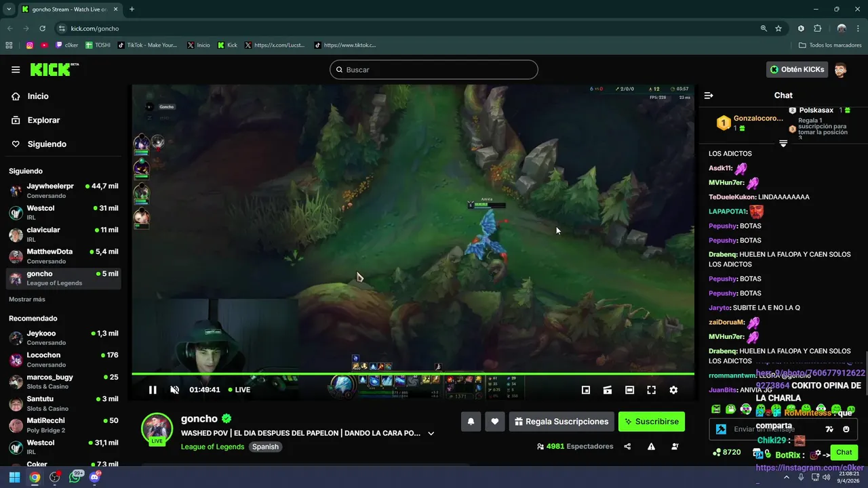Show hidden system tray icons
This screenshot has height=488, width=868.
(x=787, y=477)
